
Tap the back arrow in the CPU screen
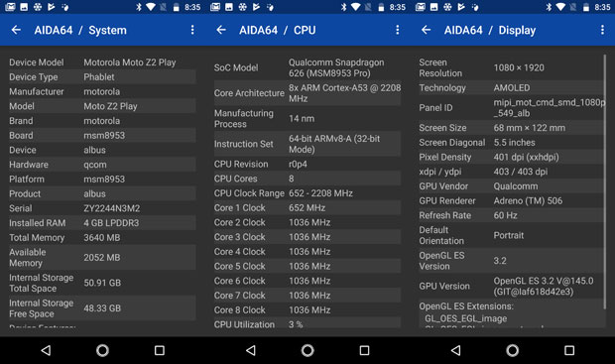click(x=221, y=30)
